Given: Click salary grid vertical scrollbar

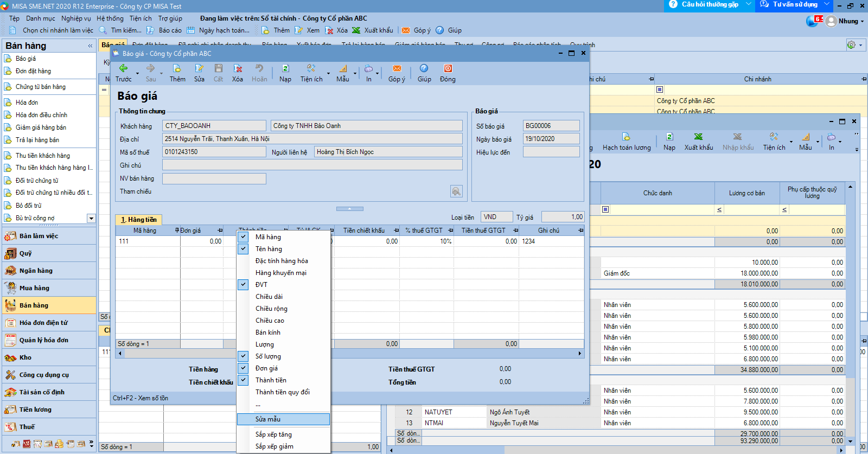Looking at the screenshot, I should tap(850, 314).
